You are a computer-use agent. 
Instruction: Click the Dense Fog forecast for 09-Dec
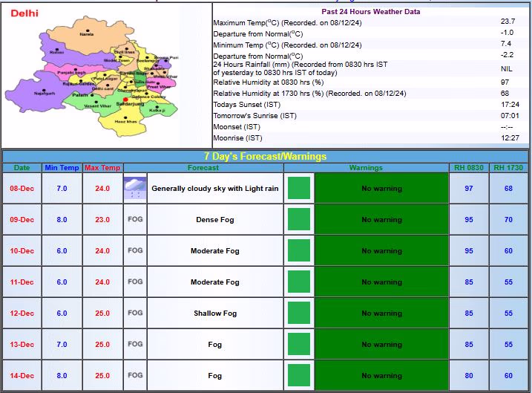coord(214,220)
